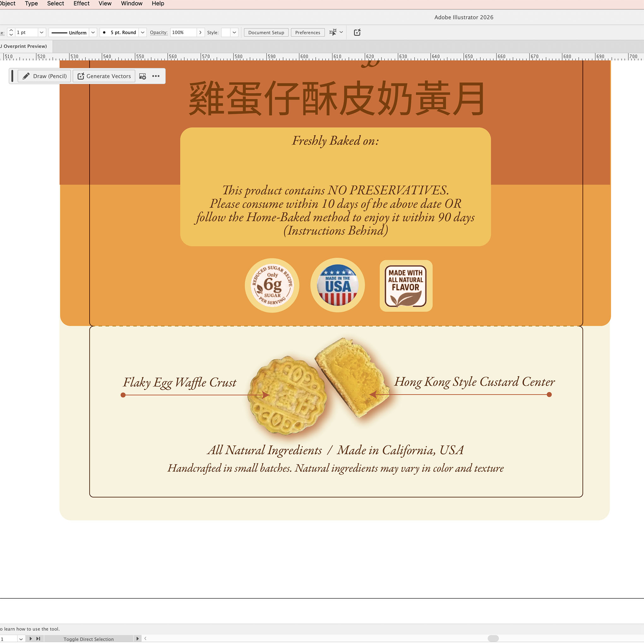Click the generative sparkle icon in control bar
The height and width of the screenshot is (644, 644).
click(x=357, y=32)
